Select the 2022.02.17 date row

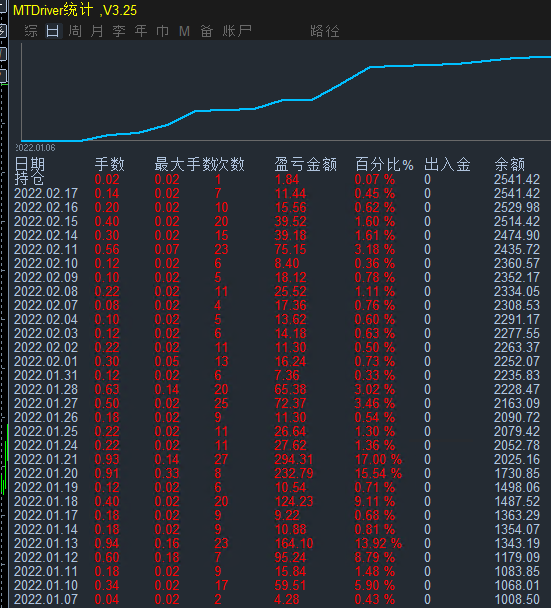coord(46,193)
